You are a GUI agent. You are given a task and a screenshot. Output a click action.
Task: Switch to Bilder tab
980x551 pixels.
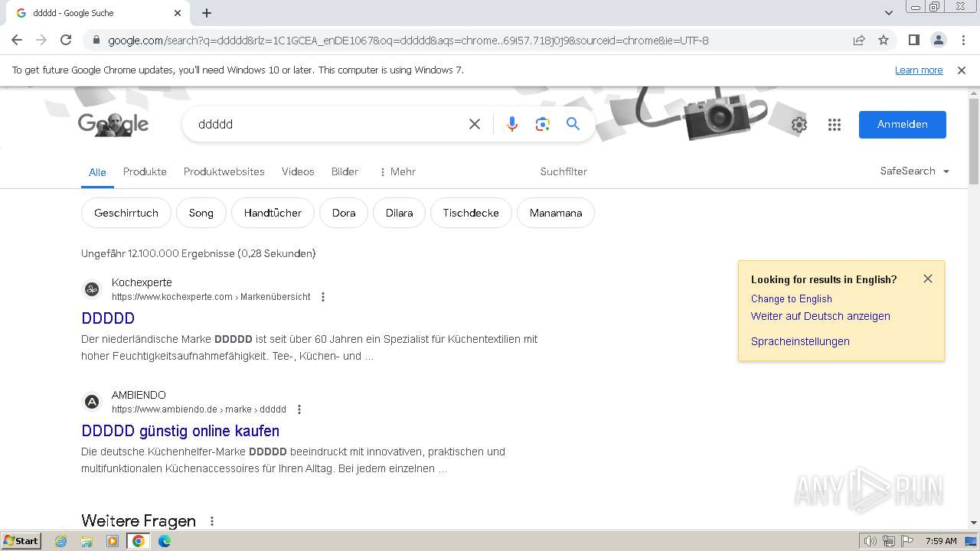coord(345,171)
